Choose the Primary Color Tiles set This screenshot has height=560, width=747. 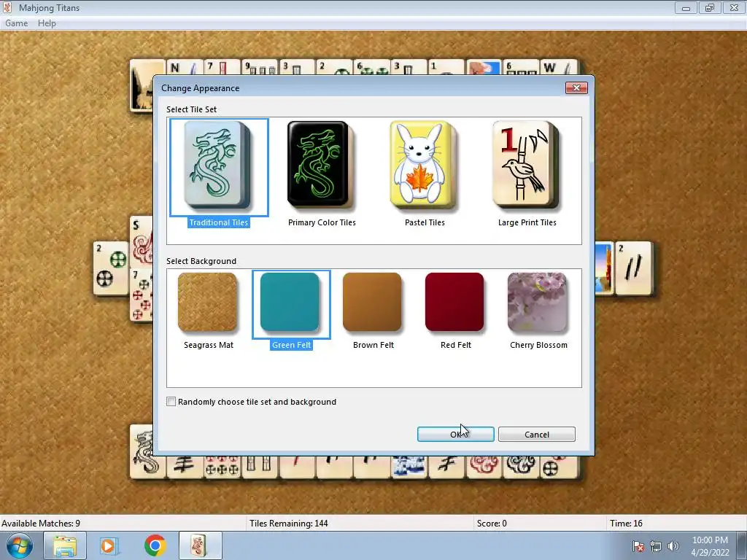point(321,165)
